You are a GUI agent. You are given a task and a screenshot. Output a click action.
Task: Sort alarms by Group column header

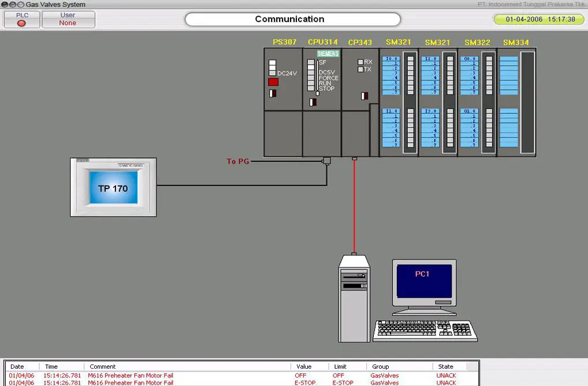[381, 366]
